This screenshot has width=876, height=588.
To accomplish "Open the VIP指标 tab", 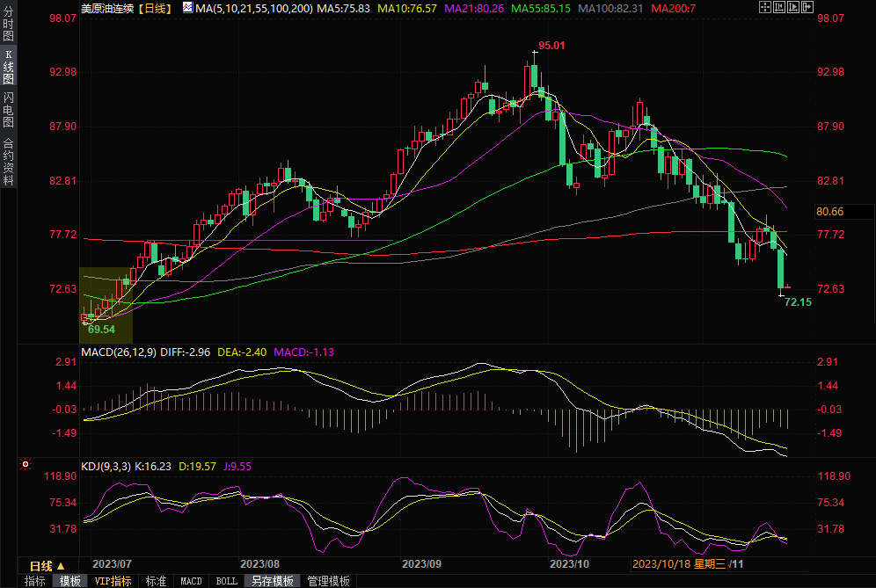I will (x=113, y=581).
